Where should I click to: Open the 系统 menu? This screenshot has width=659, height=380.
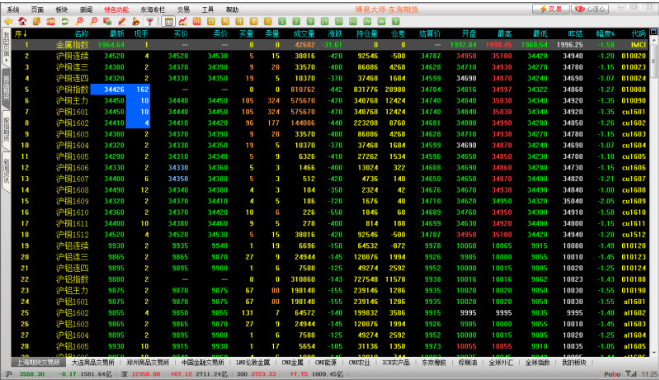point(13,9)
